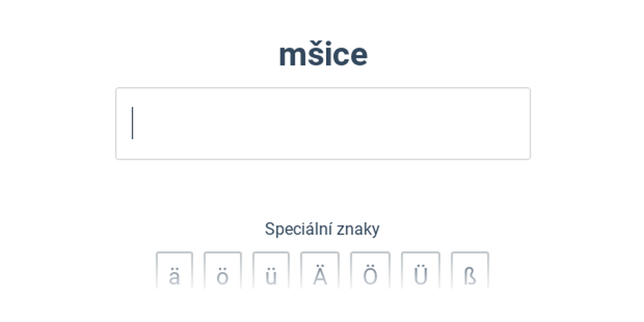Insert capital Ä with umlaut
The height and width of the screenshot is (322, 644).
pos(320,272)
